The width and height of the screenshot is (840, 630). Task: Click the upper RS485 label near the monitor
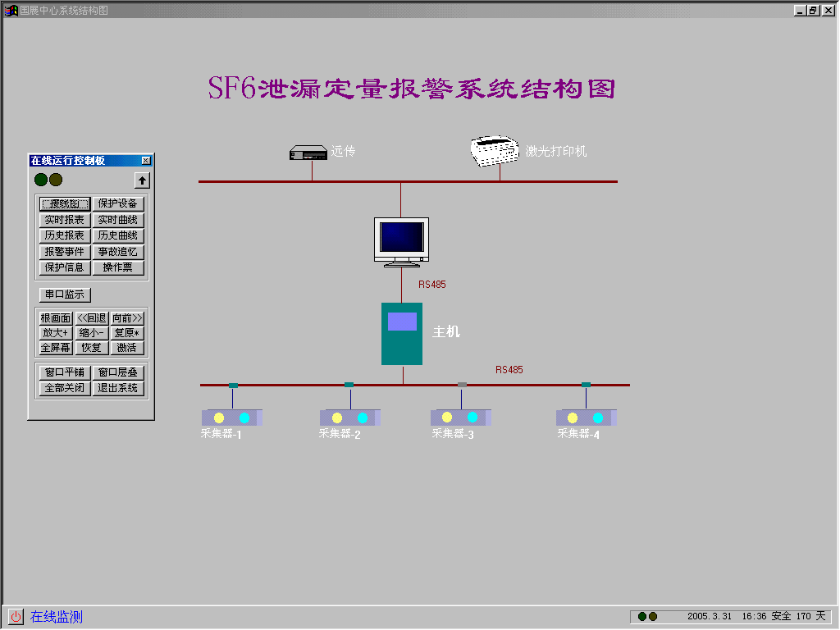[x=431, y=285]
